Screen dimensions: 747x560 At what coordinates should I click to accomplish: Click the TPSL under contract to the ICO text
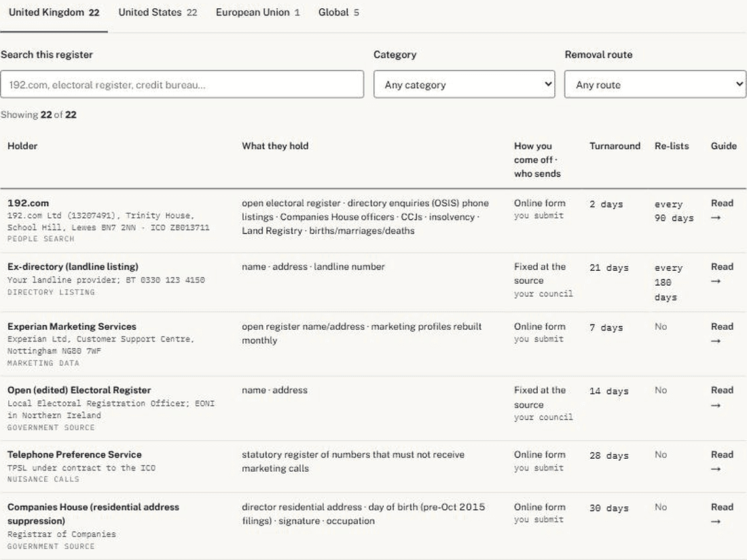click(x=81, y=468)
